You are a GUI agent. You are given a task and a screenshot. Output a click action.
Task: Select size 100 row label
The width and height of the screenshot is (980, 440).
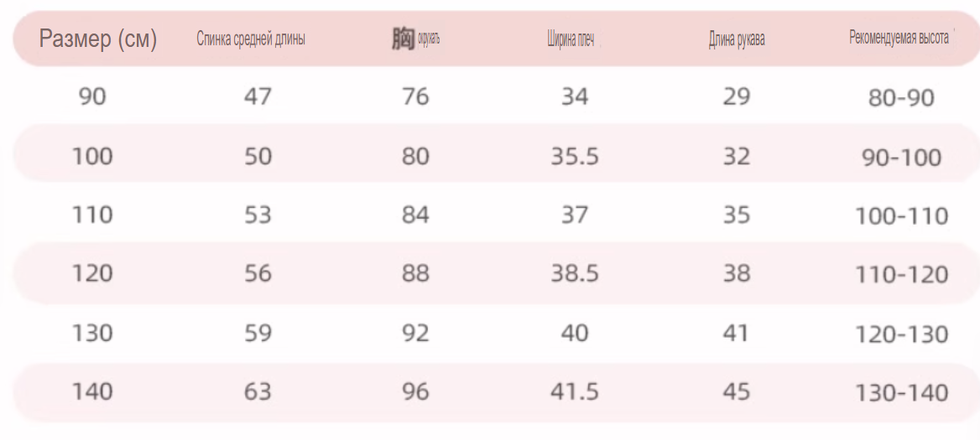92,156
